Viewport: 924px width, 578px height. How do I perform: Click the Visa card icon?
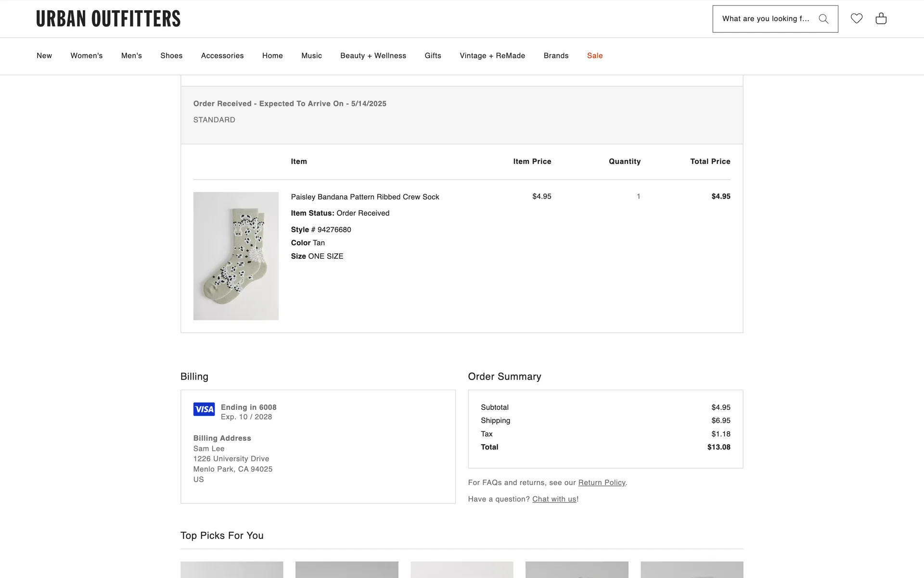tap(204, 409)
